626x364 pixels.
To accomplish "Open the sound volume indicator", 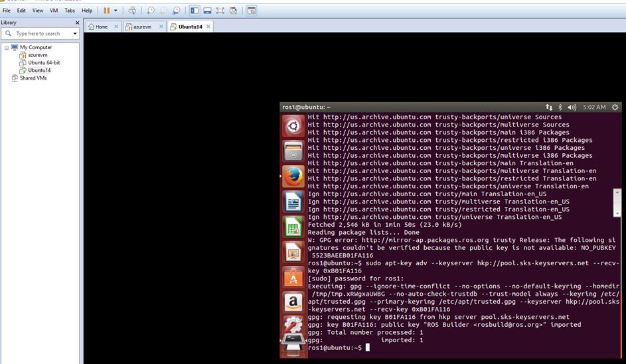I will click(x=572, y=107).
